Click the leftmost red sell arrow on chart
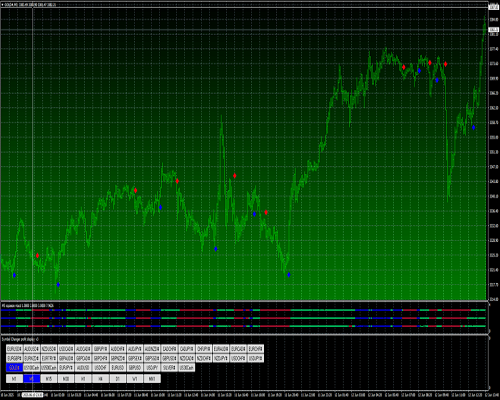500x400 pixels. coord(37,256)
